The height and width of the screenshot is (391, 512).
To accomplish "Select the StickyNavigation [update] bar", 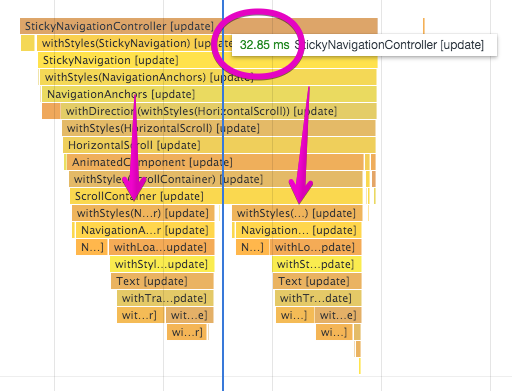I will 207,60.
